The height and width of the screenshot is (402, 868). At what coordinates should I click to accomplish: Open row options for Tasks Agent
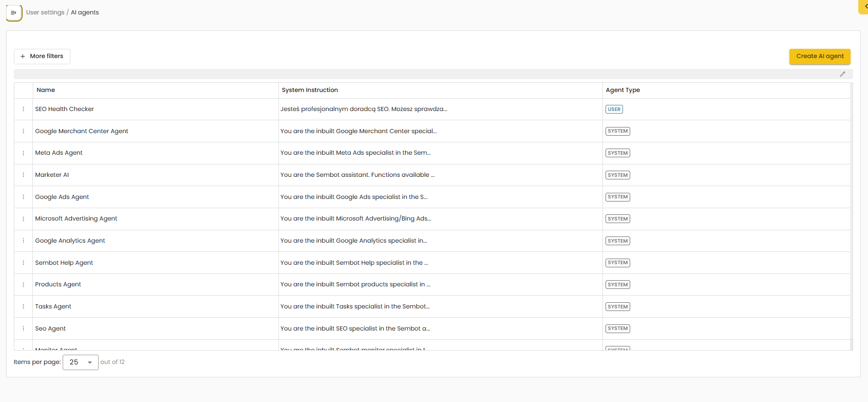(x=24, y=306)
